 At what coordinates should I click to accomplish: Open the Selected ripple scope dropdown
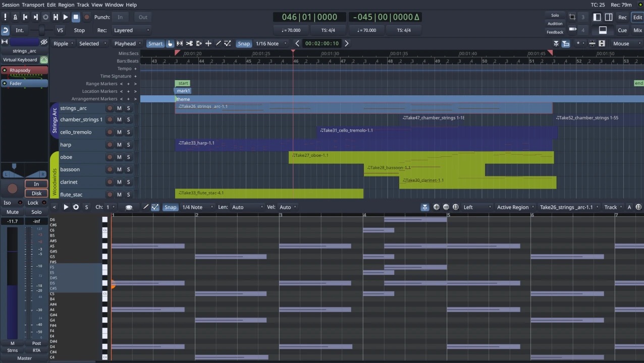tap(92, 43)
